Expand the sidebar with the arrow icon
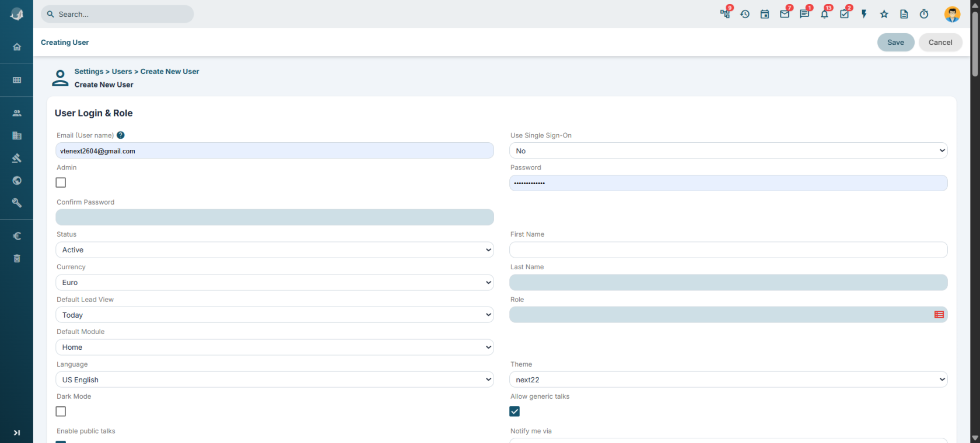The width and height of the screenshot is (980, 443). click(x=17, y=433)
